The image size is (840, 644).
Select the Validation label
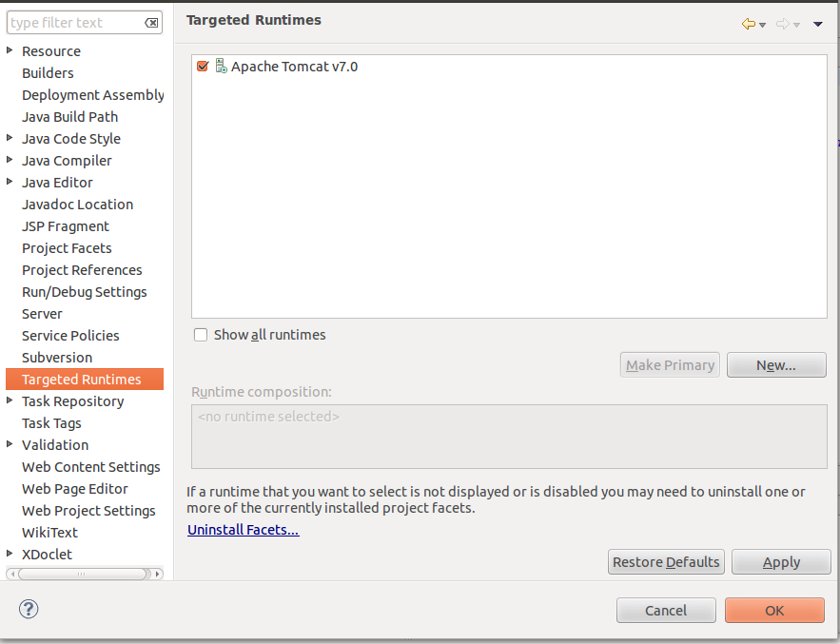coord(55,444)
